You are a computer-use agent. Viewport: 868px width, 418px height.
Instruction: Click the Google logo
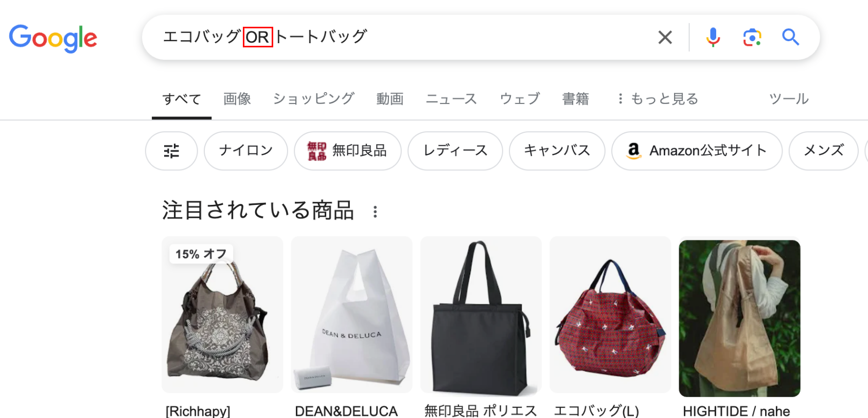pos(53,38)
